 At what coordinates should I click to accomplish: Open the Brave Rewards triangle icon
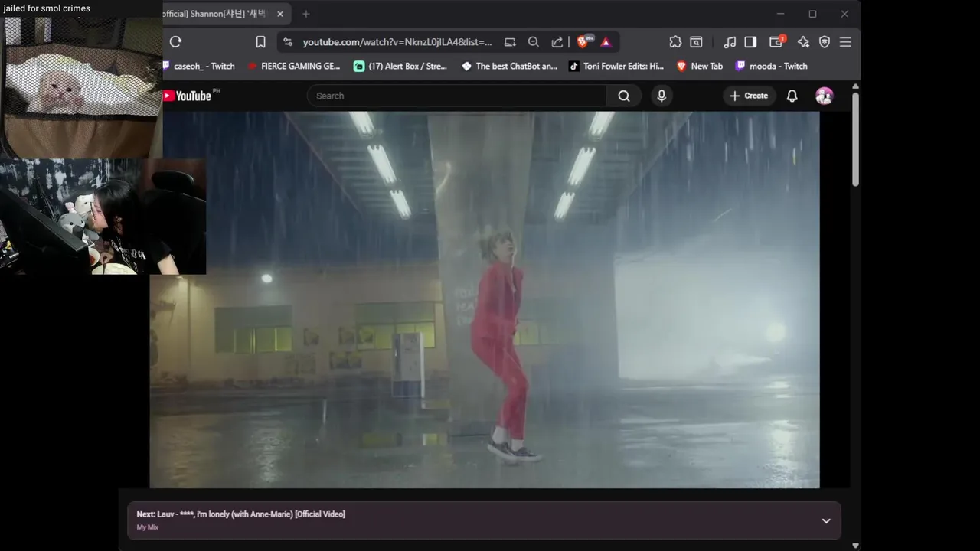pyautogui.click(x=606, y=42)
